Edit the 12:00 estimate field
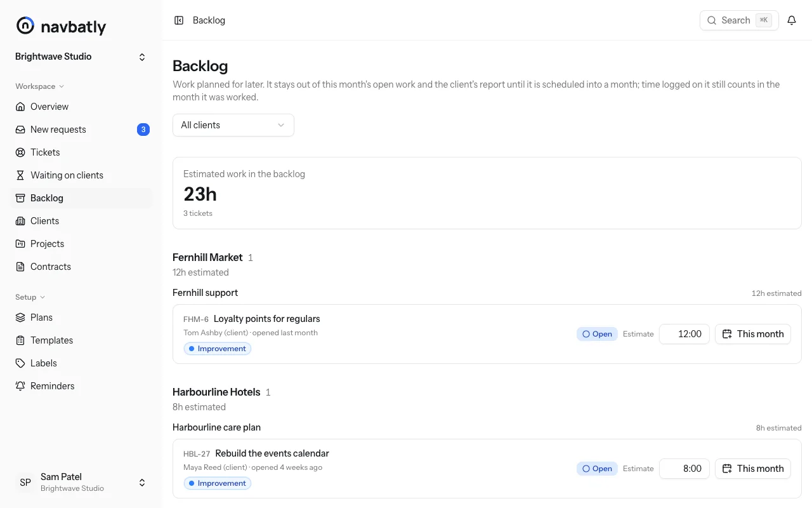 (x=684, y=334)
